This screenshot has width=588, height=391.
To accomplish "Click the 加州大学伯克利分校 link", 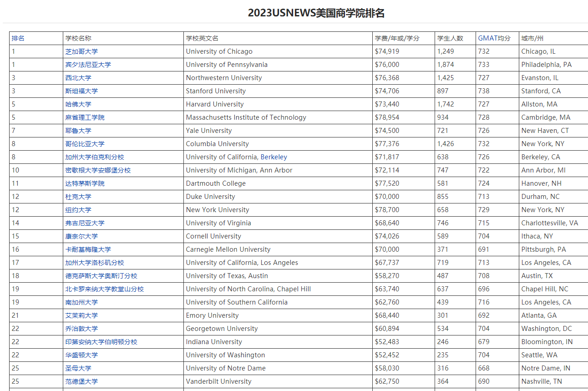I will tap(95, 157).
